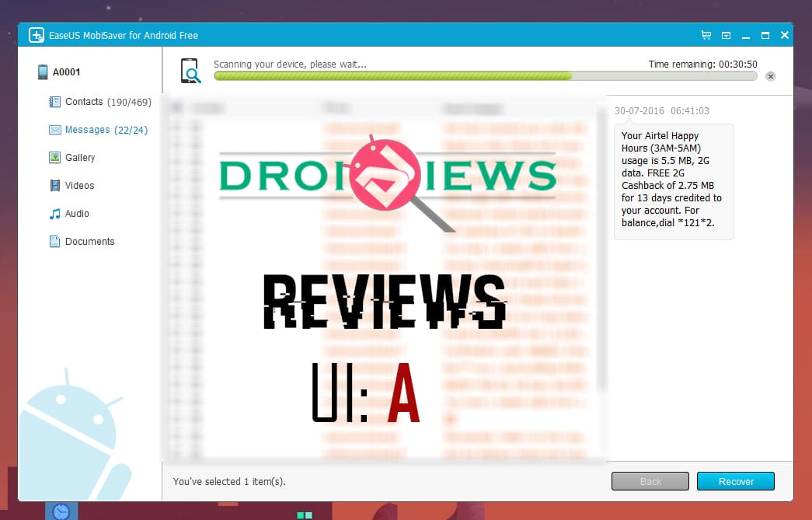Screen dimensions: 812x520
Task: Open Contacts (190/469) category
Action: (100, 102)
